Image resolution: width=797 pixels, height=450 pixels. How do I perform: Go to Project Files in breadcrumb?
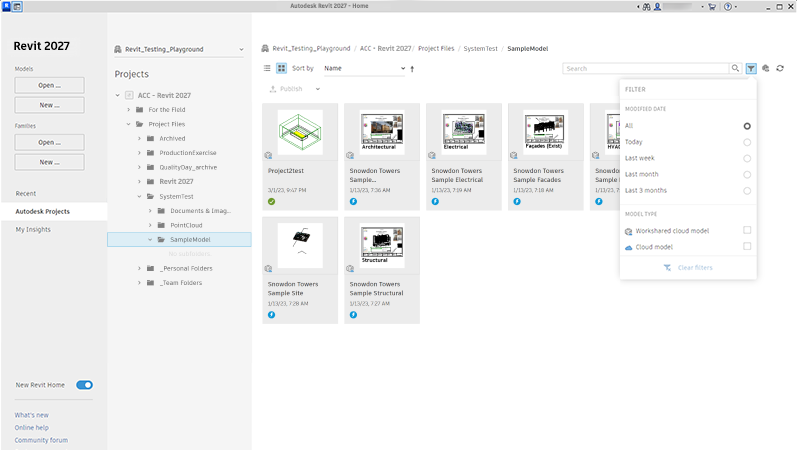point(436,49)
